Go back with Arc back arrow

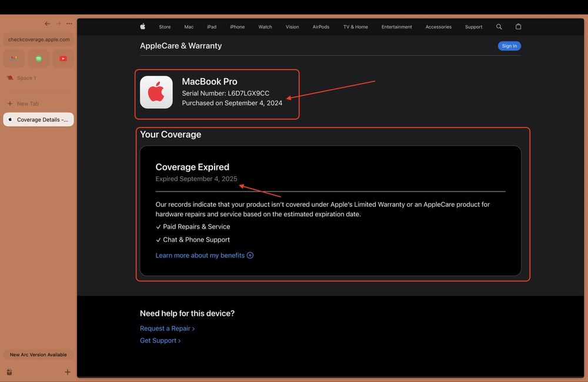pos(47,24)
